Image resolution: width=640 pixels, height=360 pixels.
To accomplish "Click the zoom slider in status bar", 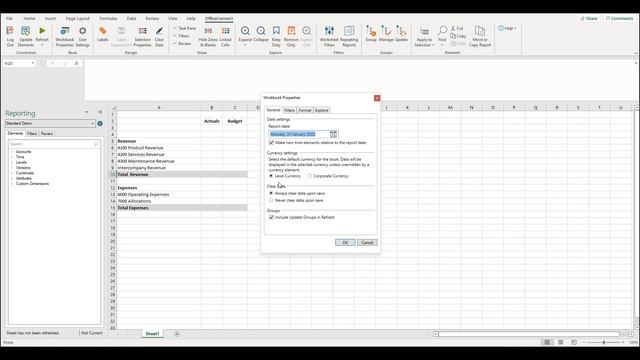I will tap(604, 342).
